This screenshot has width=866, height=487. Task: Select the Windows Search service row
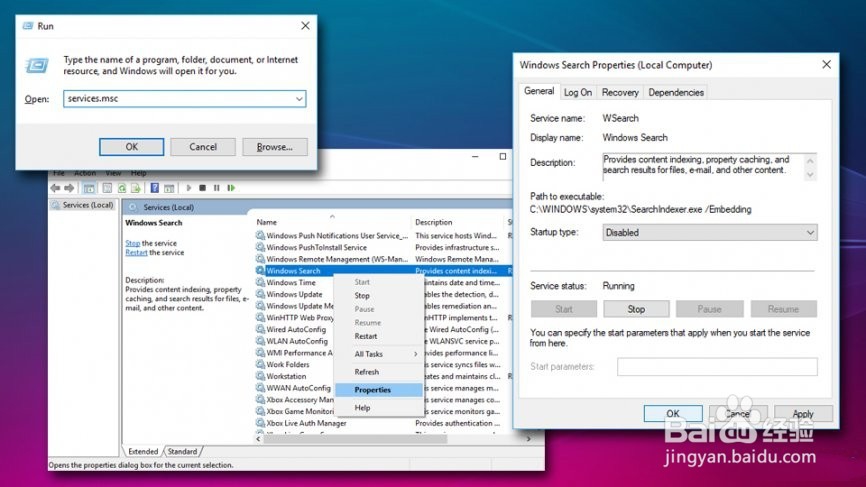coord(383,271)
